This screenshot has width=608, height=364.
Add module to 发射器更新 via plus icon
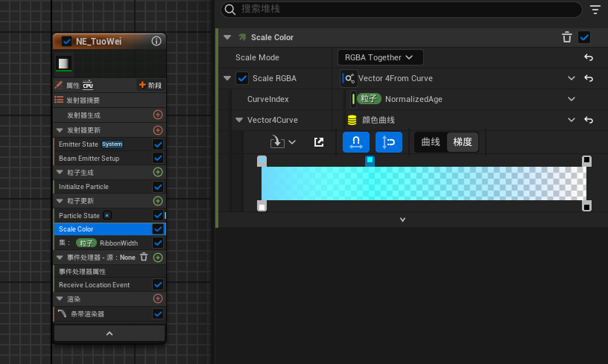point(158,130)
